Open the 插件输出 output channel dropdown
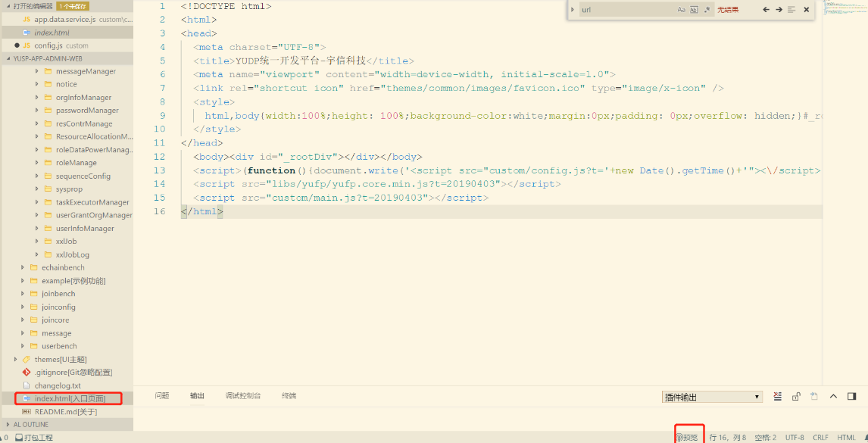Screen dimensions: 868x443 tap(711, 397)
